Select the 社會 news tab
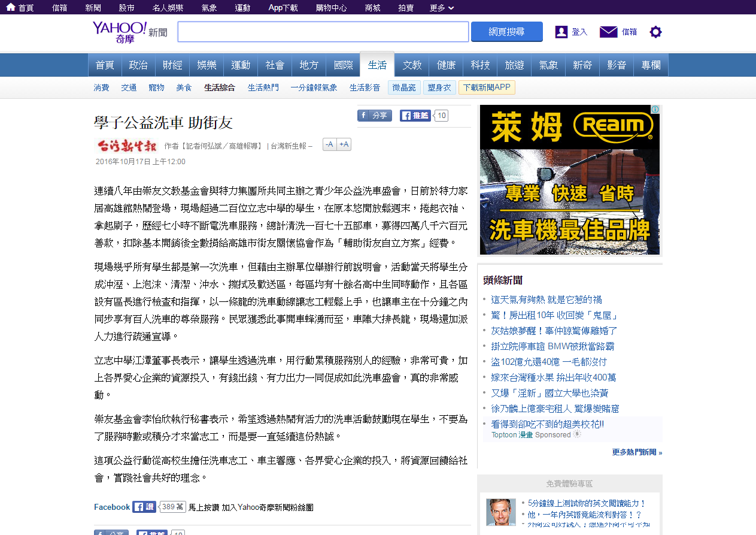This screenshot has width=756, height=535. (x=275, y=65)
